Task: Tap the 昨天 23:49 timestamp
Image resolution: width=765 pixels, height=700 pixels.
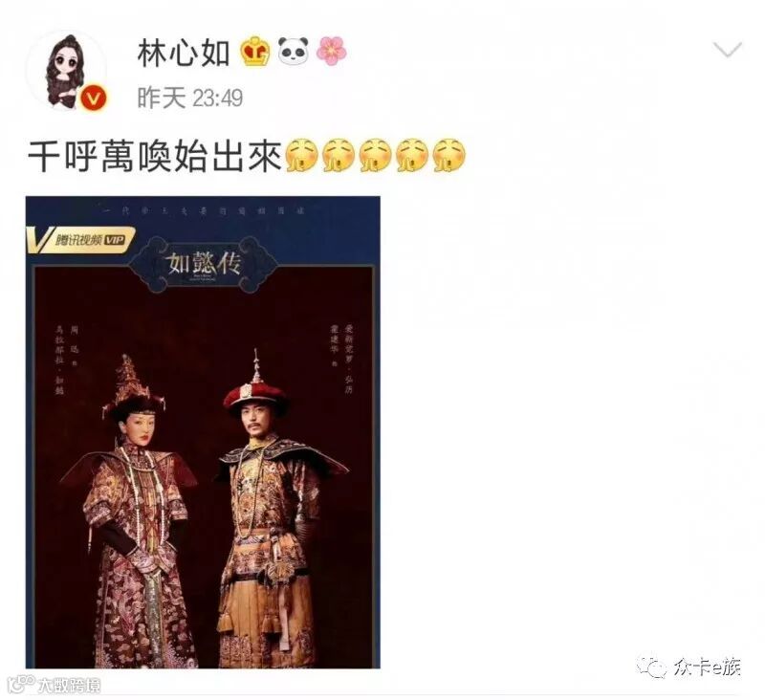Action: 189,98
